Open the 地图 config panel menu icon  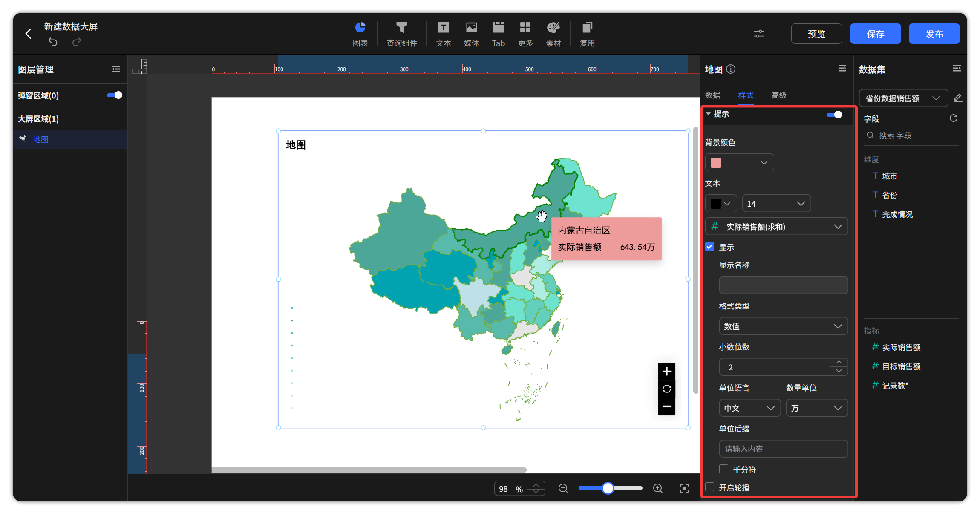pos(842,68)
